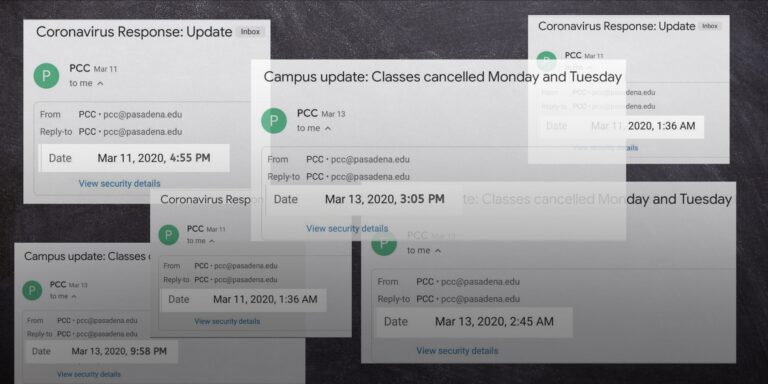Viewport: 768px width, 384px height.
Task: Collapse details arrow on Mar 11, 4:55 PM email
Action: tap(100, 84)
